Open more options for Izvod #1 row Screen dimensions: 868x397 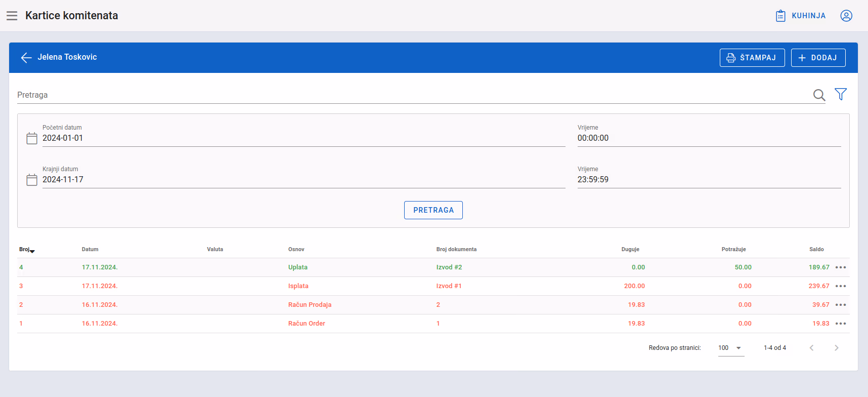click(841, 286)
